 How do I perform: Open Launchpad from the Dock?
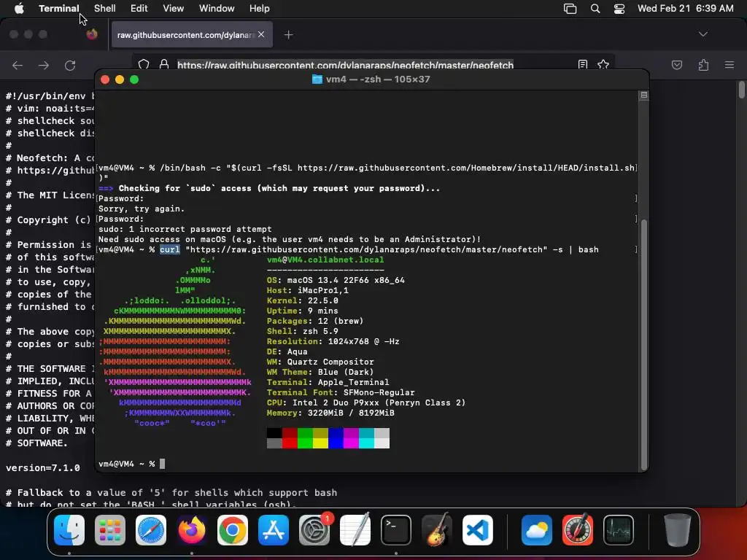point(110,529)
